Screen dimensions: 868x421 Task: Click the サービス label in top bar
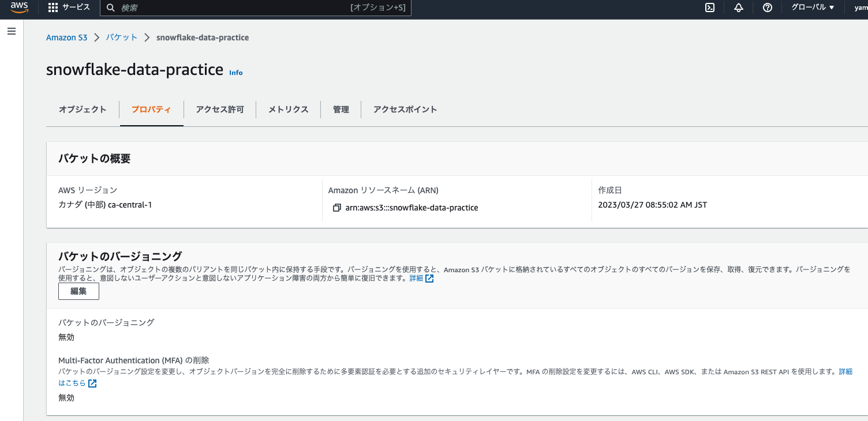[76, 7]
